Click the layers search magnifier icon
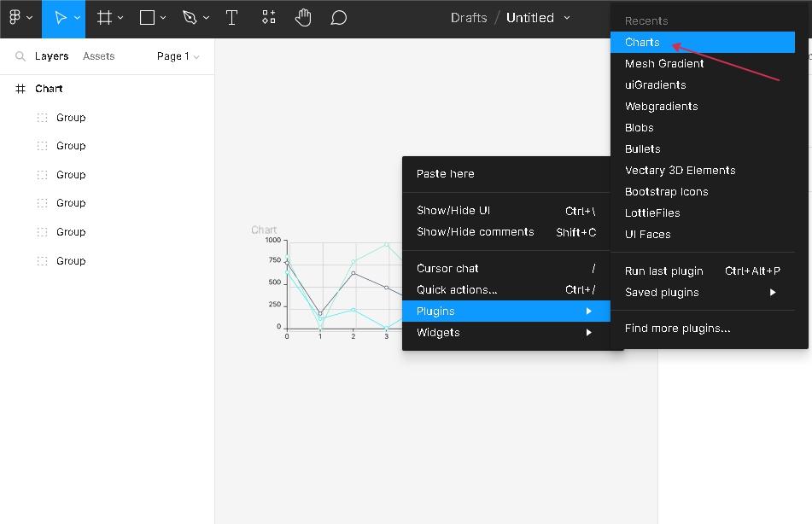812x524 pixels. (x=20, y=56)
